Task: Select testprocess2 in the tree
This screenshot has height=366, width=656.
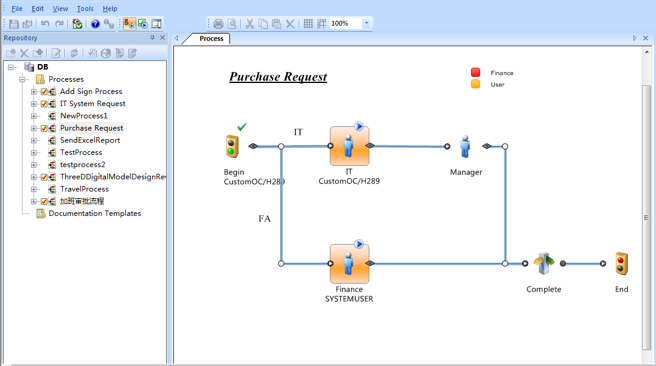Action: click(x=82, y=164)
